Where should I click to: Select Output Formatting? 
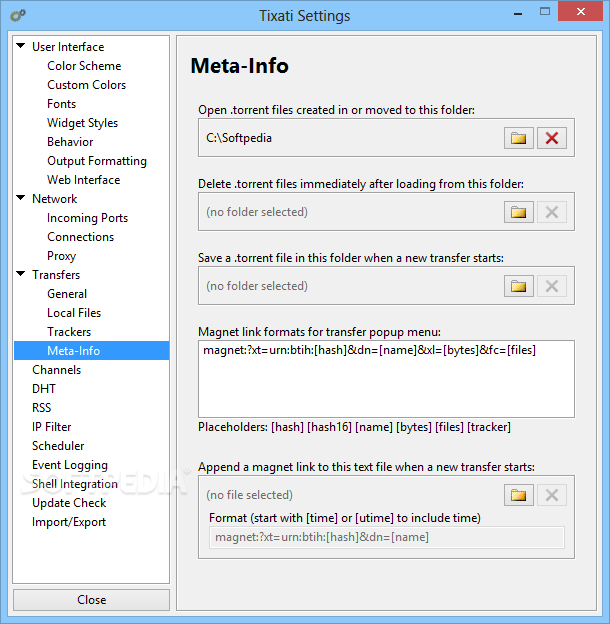(x=97, y=161)
